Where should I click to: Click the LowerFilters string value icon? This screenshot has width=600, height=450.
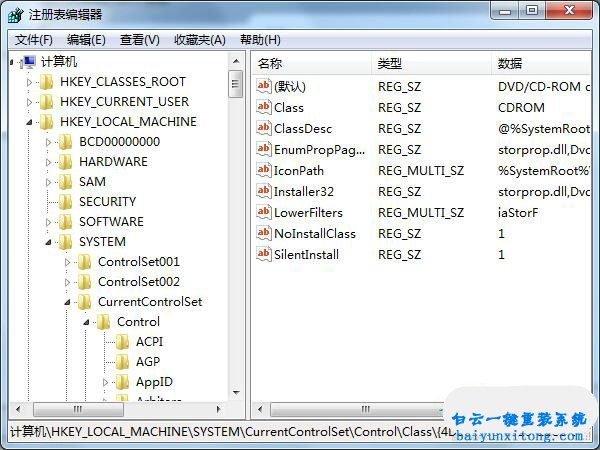tap(264, 212)
